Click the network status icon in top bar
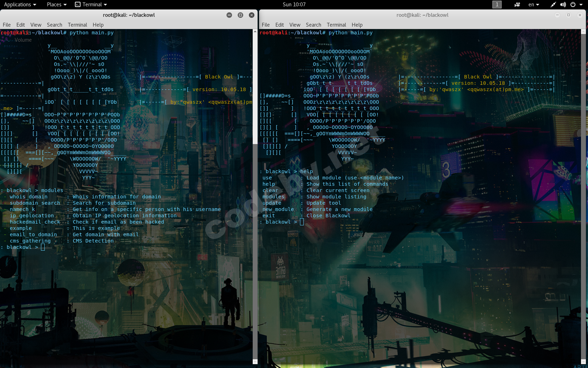This screenshot has height=368, width=588. [x=553, y=5]
